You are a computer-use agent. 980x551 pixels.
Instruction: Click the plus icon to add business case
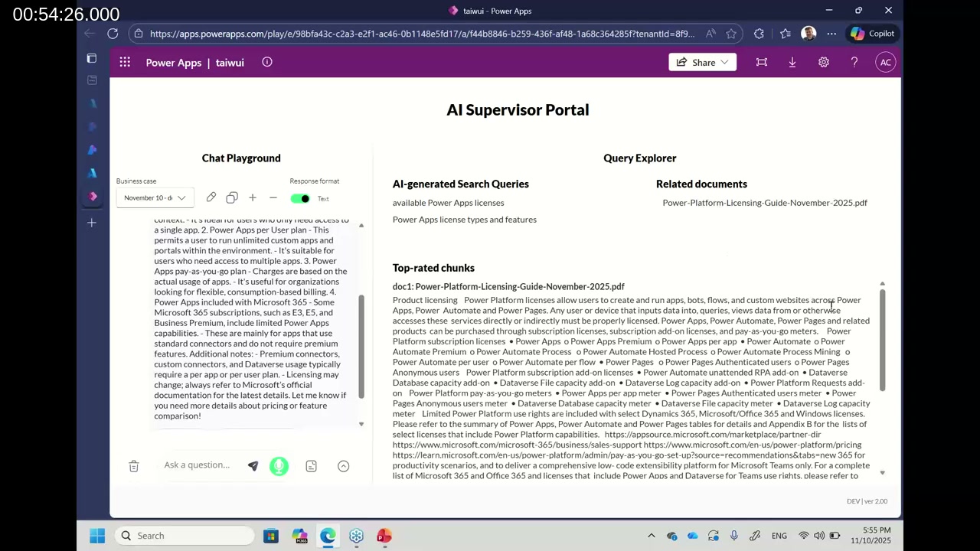tap(253, 198)
